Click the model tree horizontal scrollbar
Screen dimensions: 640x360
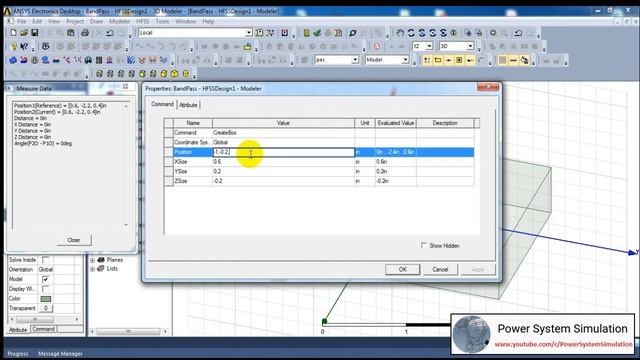(129, 331)
